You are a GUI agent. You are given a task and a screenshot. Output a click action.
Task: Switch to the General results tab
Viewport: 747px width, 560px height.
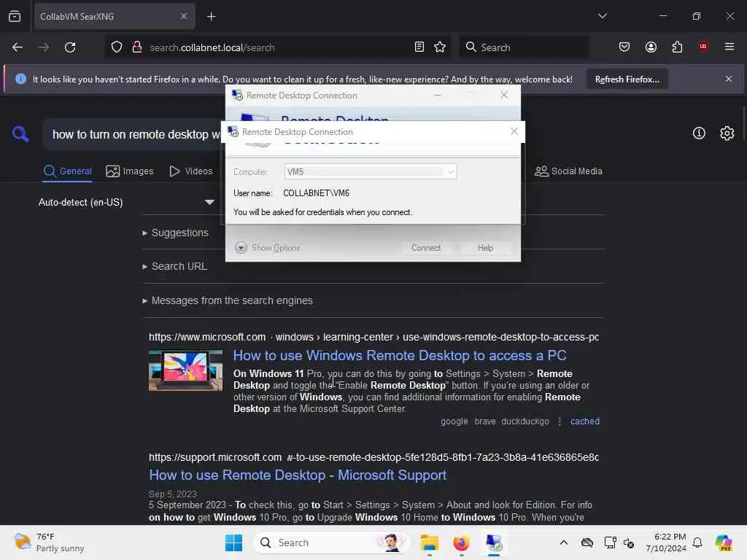(68, 171)
